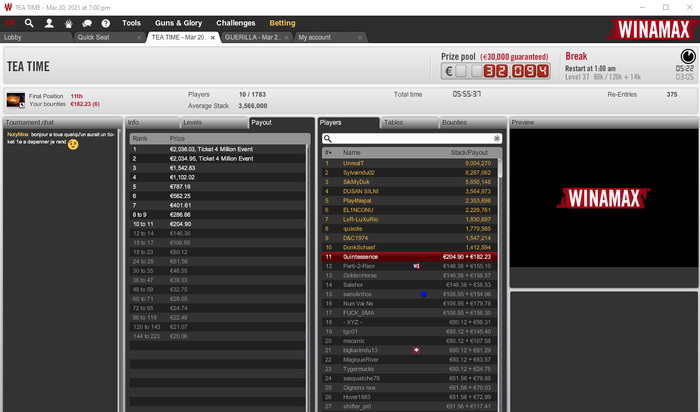The width and height of the screenshot is (700, 412).
Task: Select the highlighted 0uintessence row
Action: tap(409, 257)
